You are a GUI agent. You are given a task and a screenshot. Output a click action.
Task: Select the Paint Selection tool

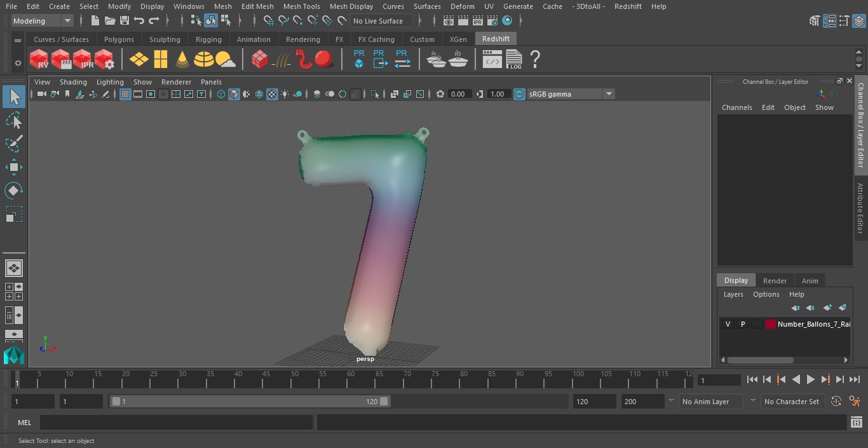(x=13, y=144)
